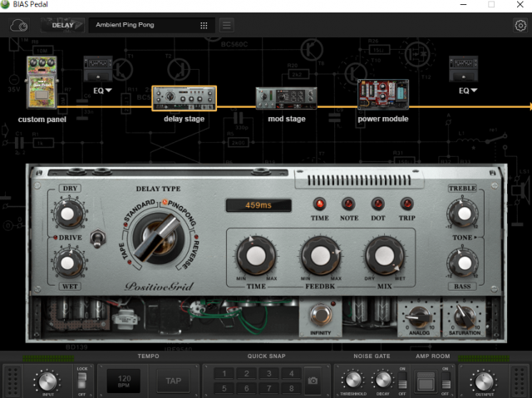Select the custom panel pedal
The width and height of the screenshot is (532, 398).
tap(42, 82)
